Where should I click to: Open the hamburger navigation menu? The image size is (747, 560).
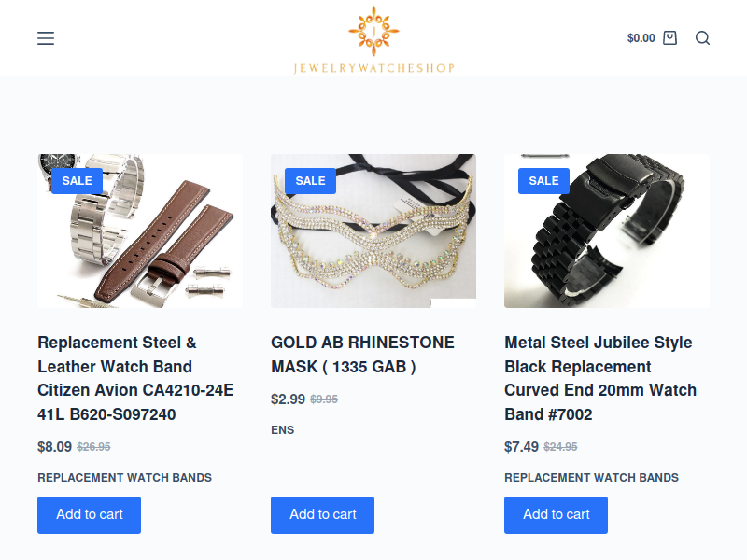pos(46,38)
